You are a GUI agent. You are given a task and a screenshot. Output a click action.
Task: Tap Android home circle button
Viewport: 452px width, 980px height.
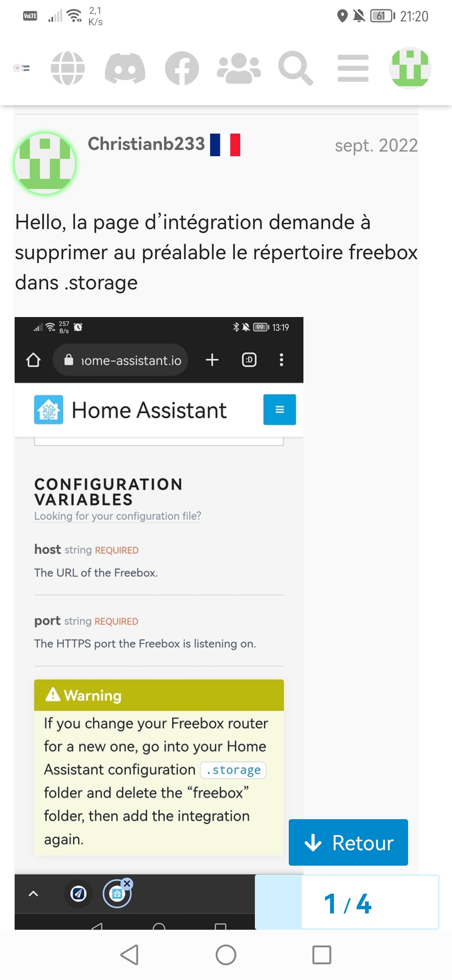pyautogui.click(x=226, y=955)
